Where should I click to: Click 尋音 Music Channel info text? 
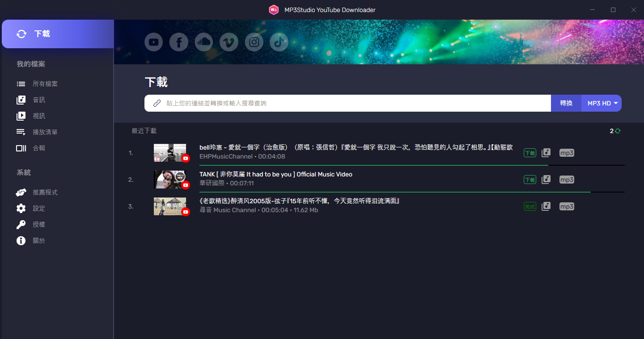[259, 210]
